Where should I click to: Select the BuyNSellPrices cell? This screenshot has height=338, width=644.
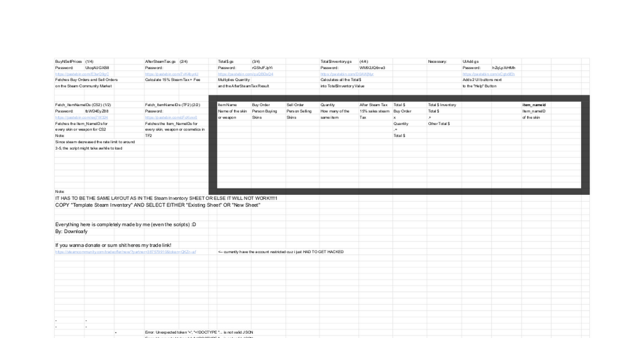tap(69, 62)
